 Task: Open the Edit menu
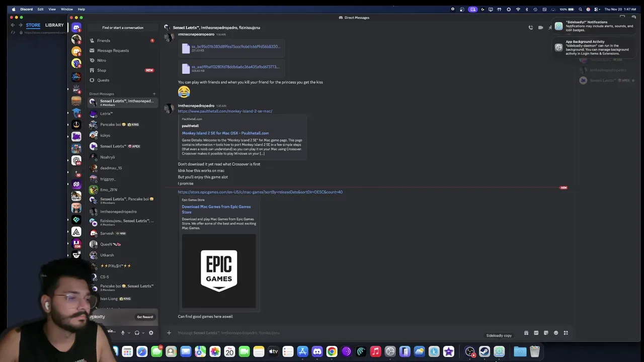[40, 9]
